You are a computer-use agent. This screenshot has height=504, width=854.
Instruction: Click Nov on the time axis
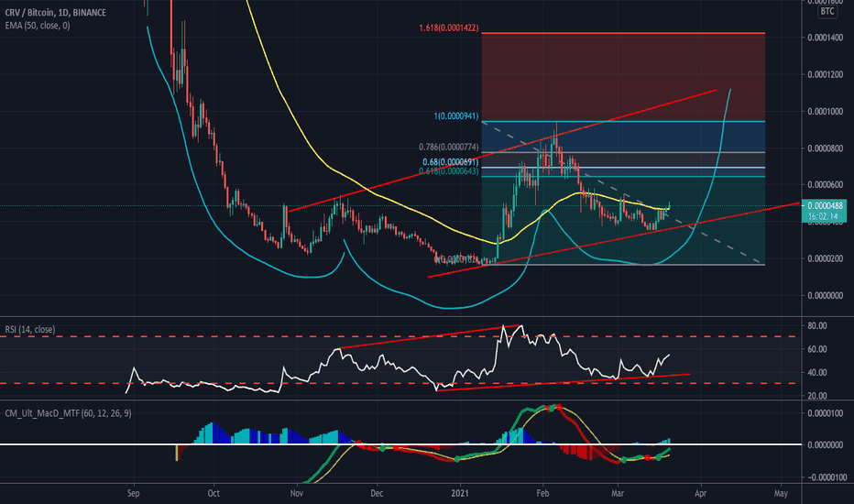[296, 493]
